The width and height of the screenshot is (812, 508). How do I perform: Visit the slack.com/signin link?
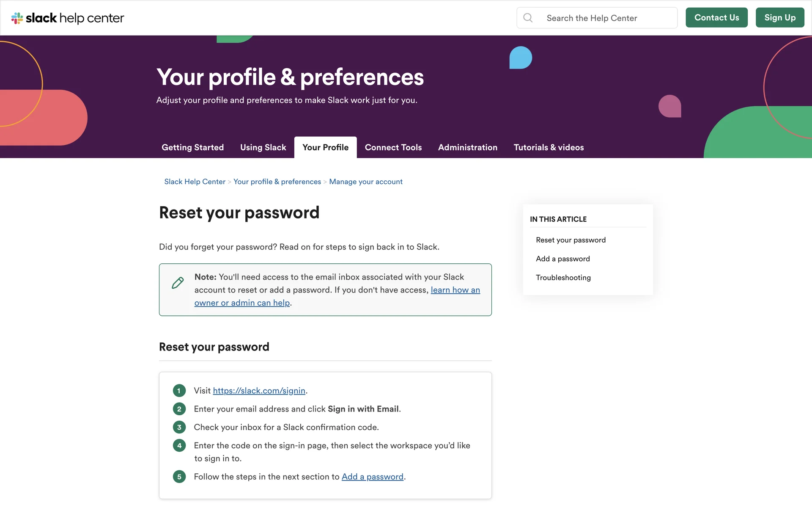coord(259,391)
